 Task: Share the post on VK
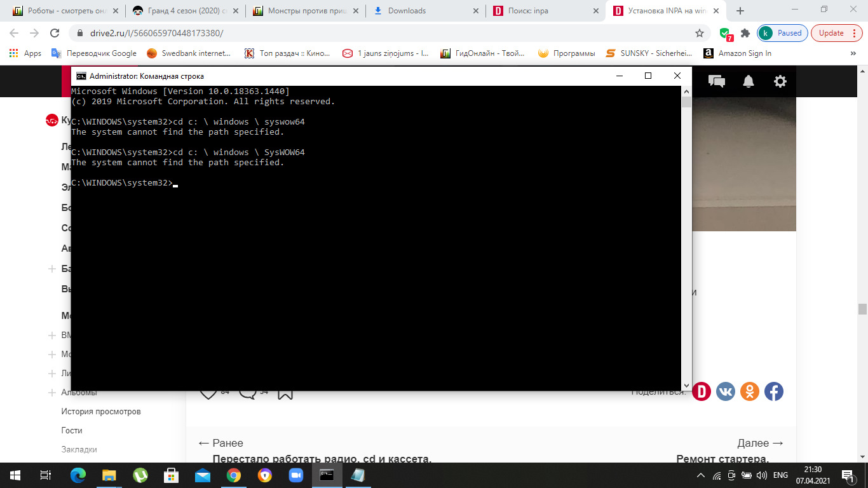coord(725,391)
